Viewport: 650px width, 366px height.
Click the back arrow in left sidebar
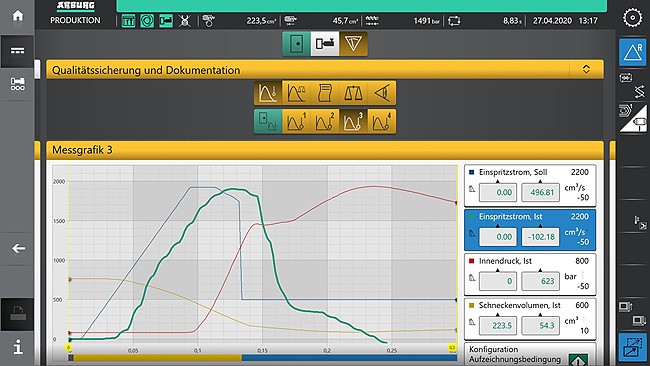[x=18, y=248]
